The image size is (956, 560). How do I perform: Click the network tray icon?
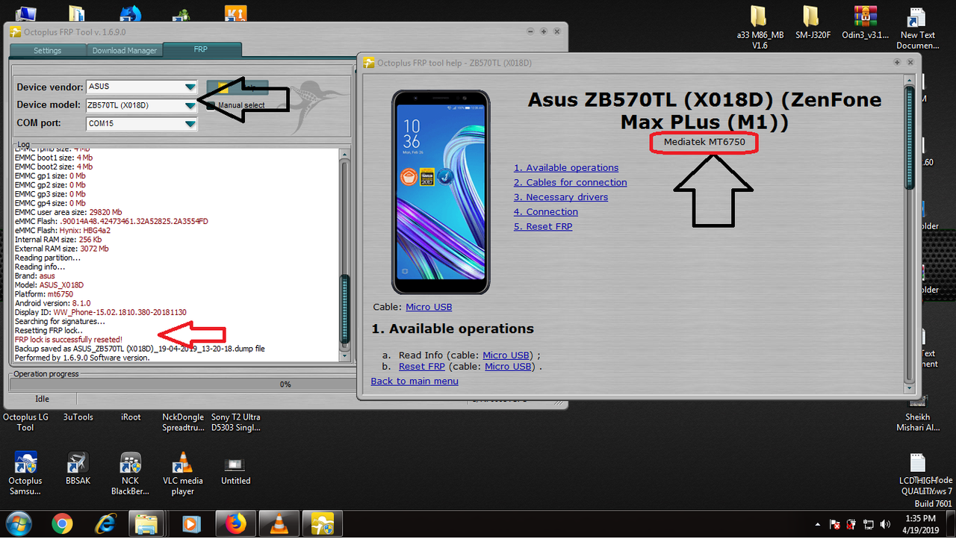tap(869, 524)
